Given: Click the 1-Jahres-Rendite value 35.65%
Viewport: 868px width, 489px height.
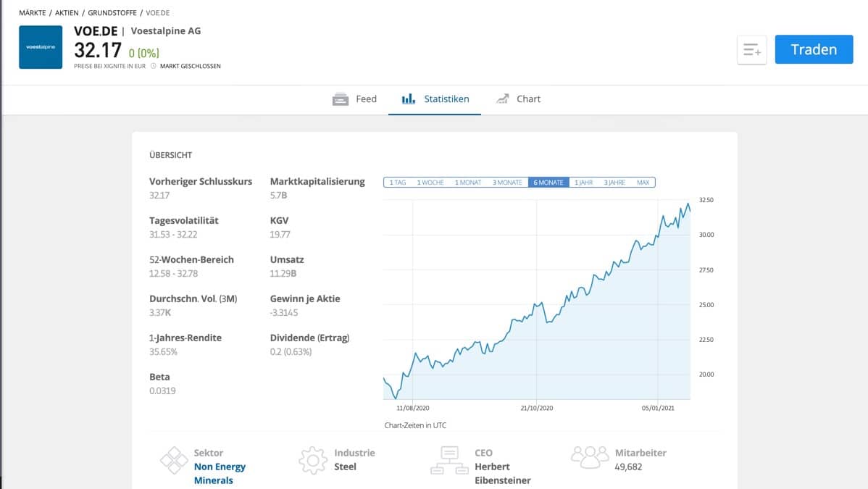Looking at the screenshot, I should coord(163,351).
